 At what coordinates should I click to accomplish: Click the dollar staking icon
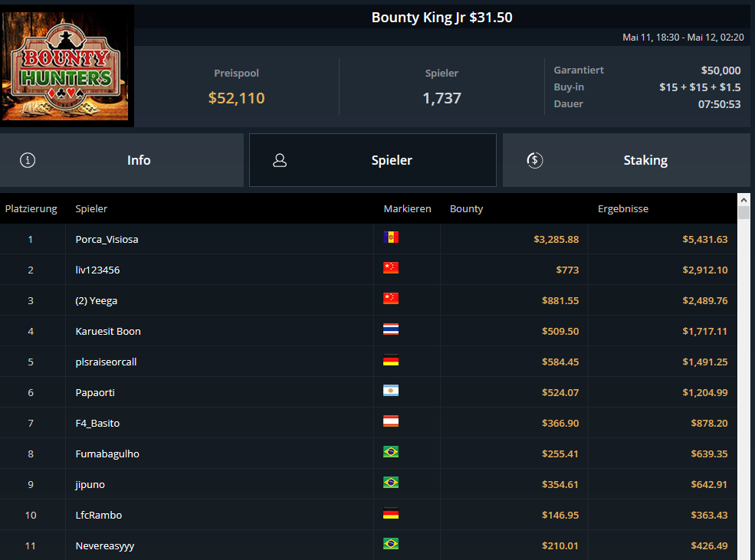pyautogui.click(x=534, y=160)
